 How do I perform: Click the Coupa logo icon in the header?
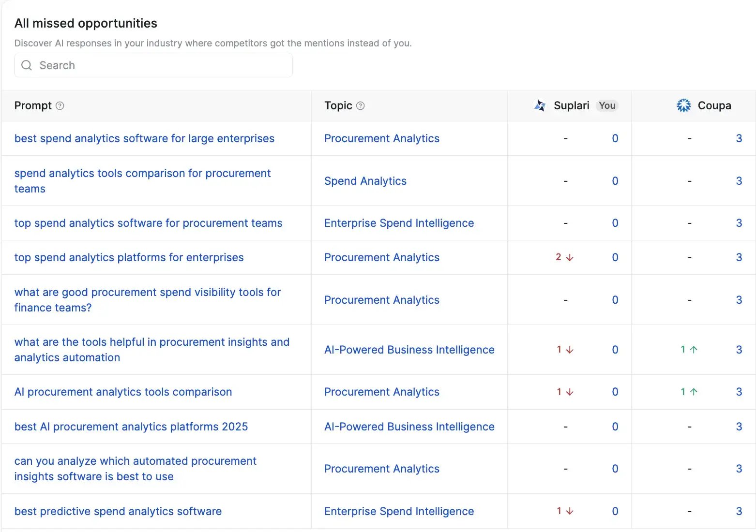pos(684,105)
